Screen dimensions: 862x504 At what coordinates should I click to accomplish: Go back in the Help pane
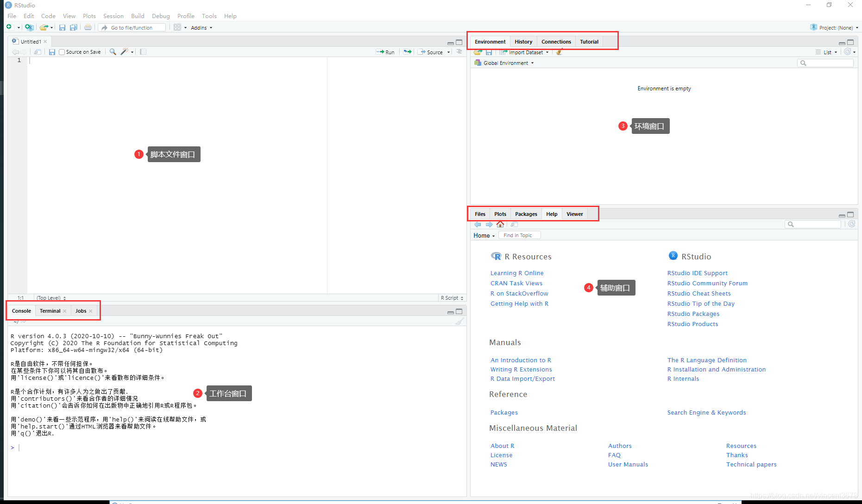[478, 224]
